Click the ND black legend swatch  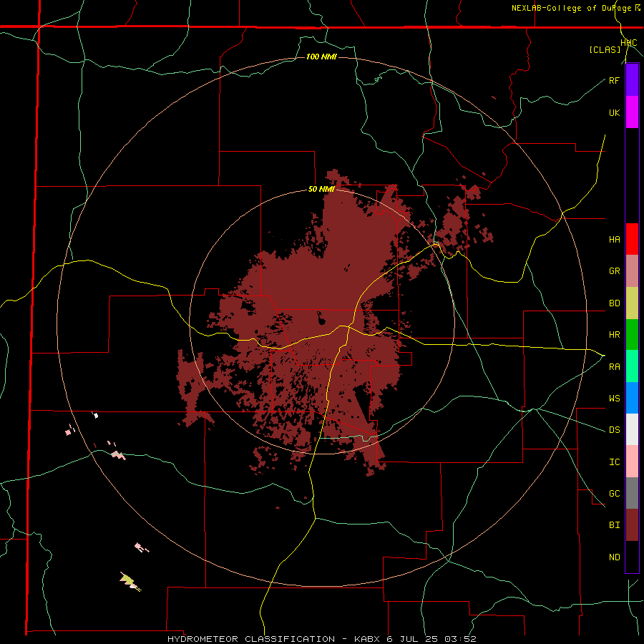click(632, 557)
